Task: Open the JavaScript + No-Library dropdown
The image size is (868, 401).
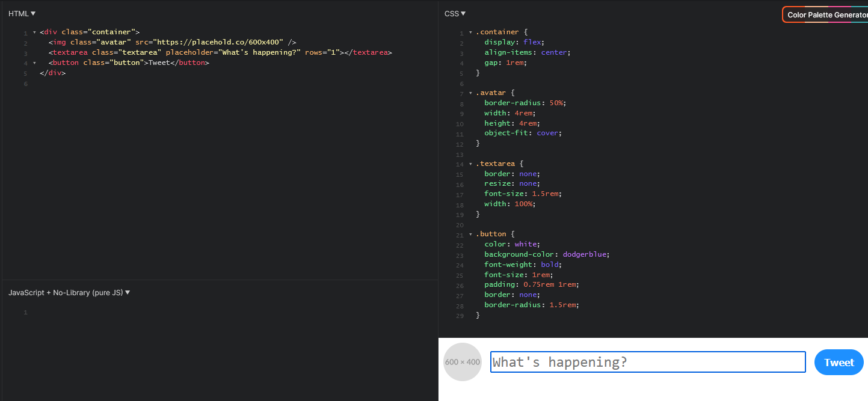Action: (69, 293)
